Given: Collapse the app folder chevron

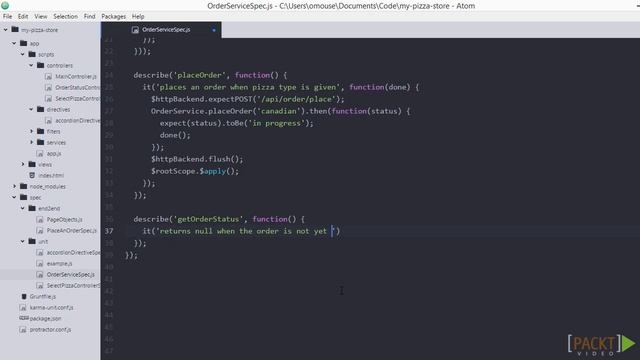Looking at the screenshot, I should [14, 43].
